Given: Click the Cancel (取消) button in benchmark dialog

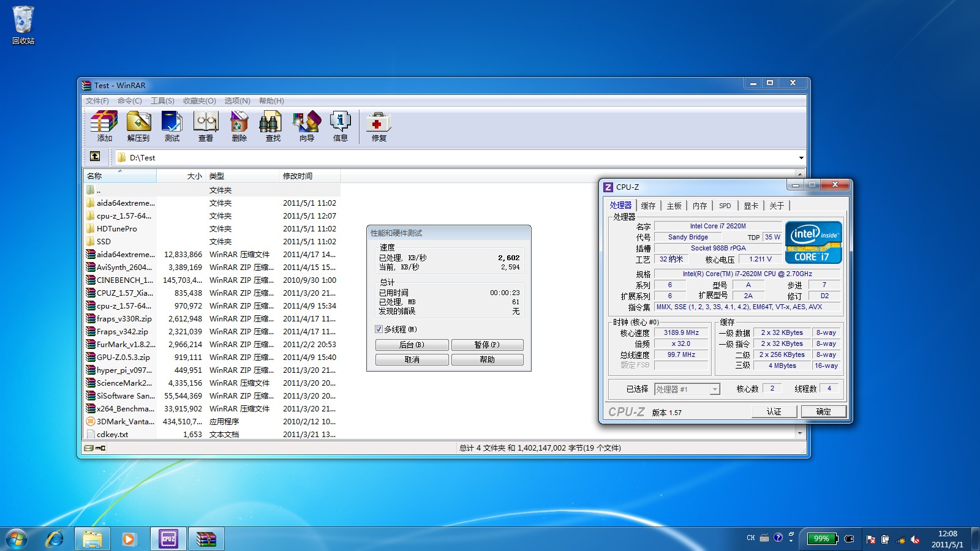Looking at the screenshot, I should [412, 359].
